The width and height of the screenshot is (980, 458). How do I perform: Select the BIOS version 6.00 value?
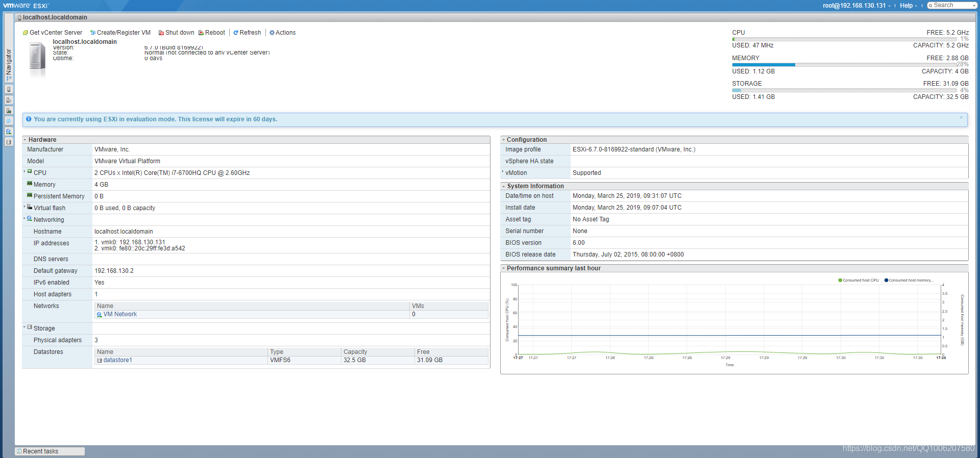pos(579,243)
